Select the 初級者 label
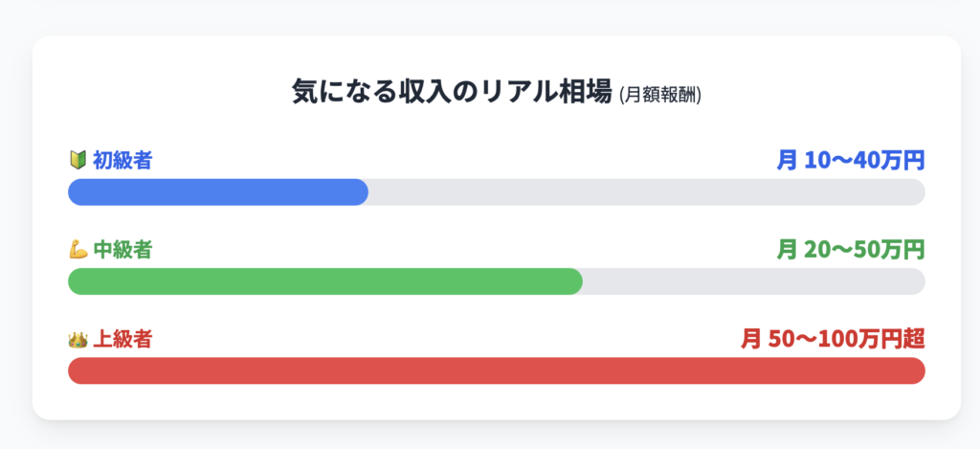Screen dimensions: 980x449 click(x=122, y=162)
